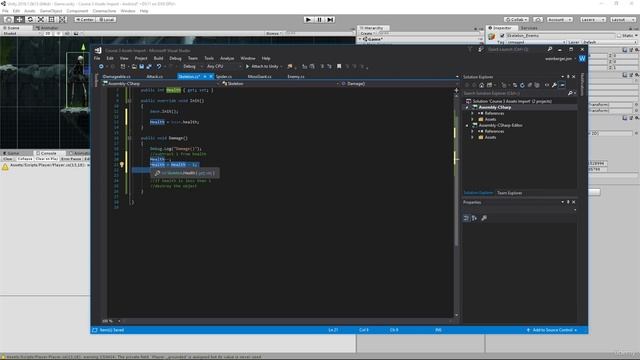Open Unity Layout dropdown

click(x=622, y=19)
